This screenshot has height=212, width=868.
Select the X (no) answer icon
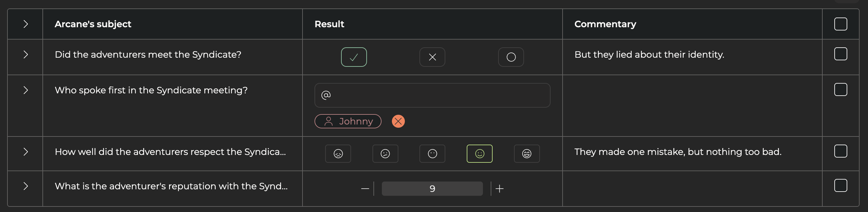click(x=432, y=57)
